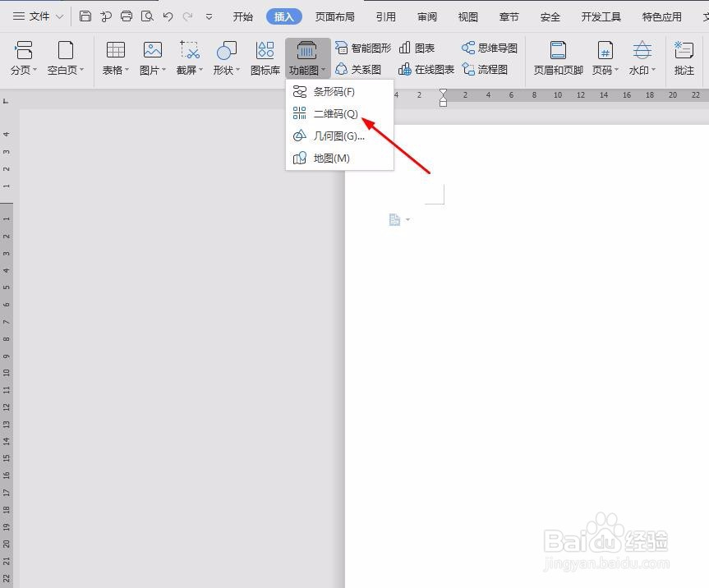Click the Print icon in quick toolbar
Viewport: 709px width, 588px height.
(127, 16)
